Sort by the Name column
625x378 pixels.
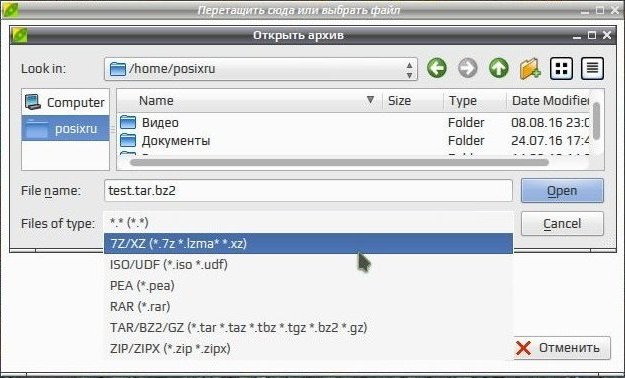coord(250,100)
